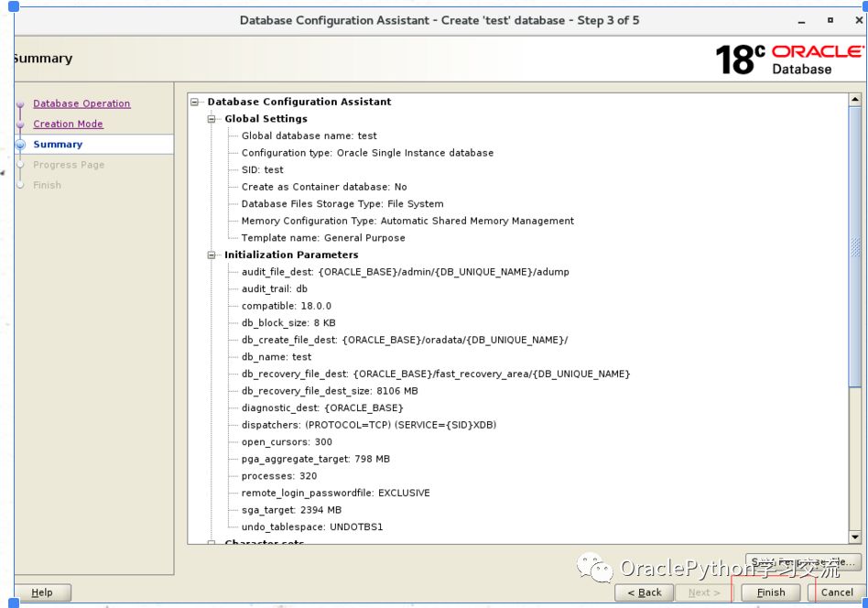868x608 pixels.
Task: Select 'db_name: test' row
Action: coord(277,357)
